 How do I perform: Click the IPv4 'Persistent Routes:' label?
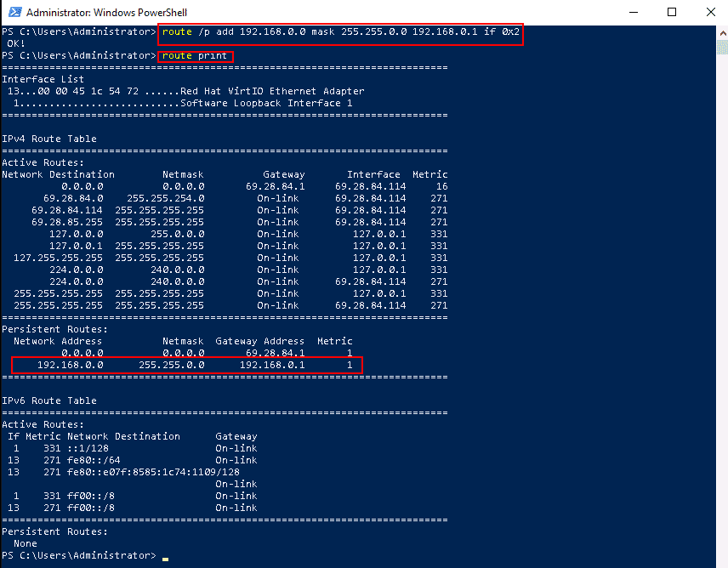pyautogui.click(x=54, y=329)
